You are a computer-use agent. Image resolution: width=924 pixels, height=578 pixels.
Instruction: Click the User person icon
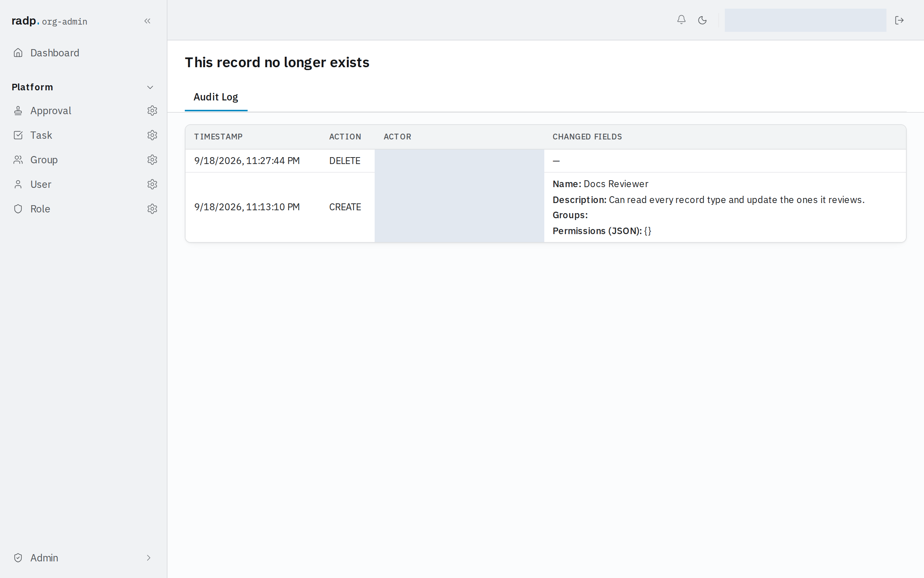pyautogui.click(x=18, y=184)
